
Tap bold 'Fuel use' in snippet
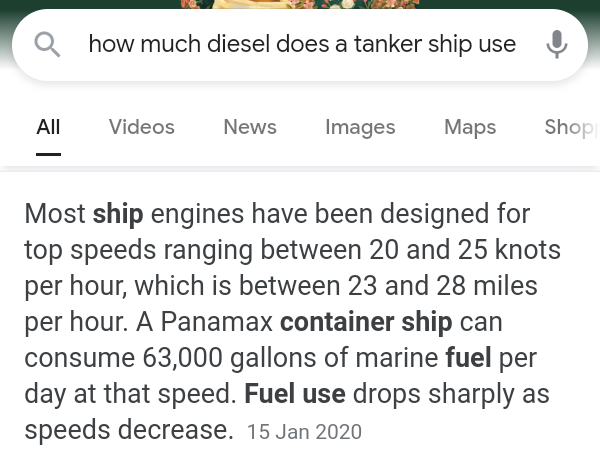tap(295, 394)
